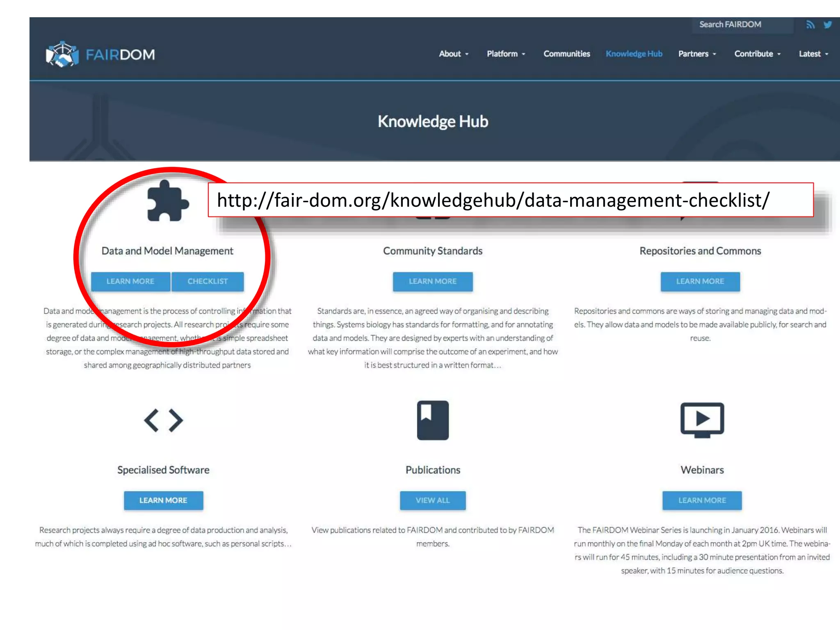Viewport: 840px width, 630px height.
Task: Select the Specialised Software heading
Action: click(163, 470)
